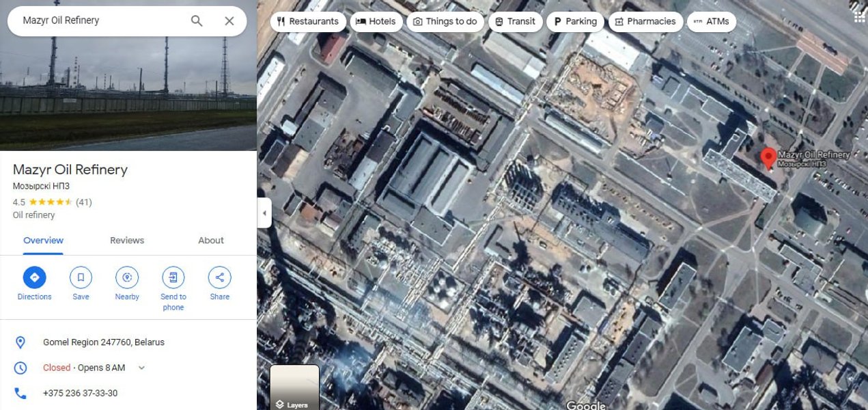Click the ATMs filter chip

coord(711,21)
